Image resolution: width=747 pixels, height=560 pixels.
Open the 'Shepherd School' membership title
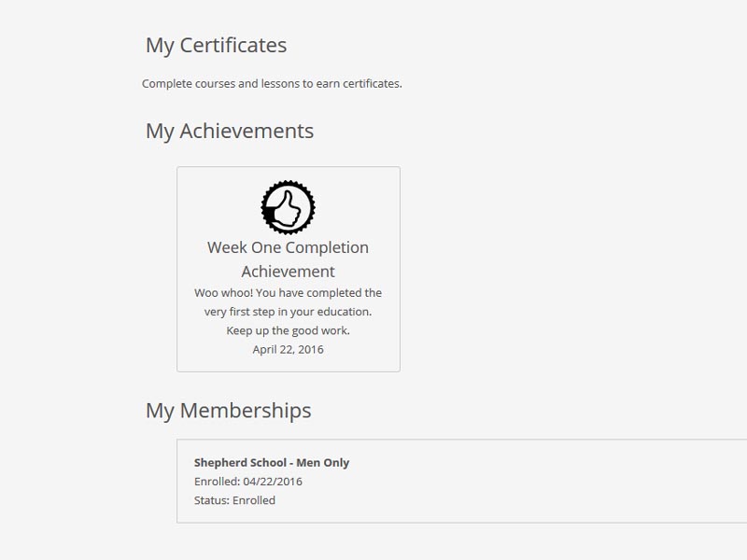(x=240, y=462)
